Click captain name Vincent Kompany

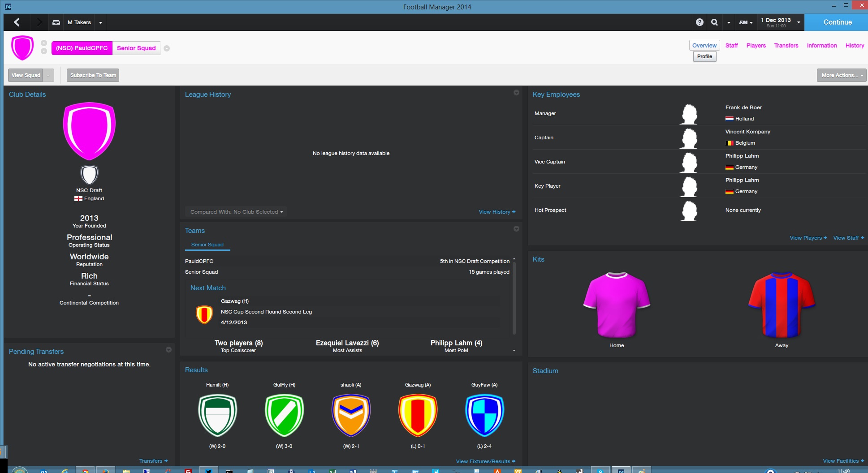[x=747, y=132]
